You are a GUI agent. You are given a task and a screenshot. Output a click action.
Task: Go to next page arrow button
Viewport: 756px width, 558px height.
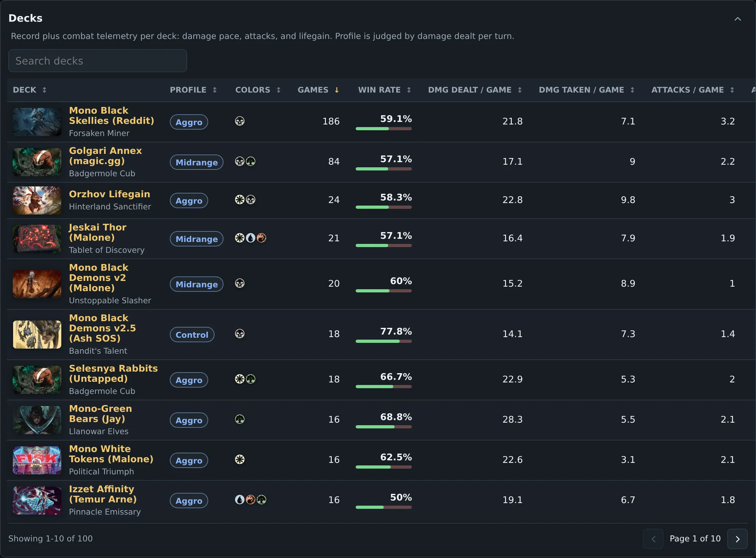737,539
